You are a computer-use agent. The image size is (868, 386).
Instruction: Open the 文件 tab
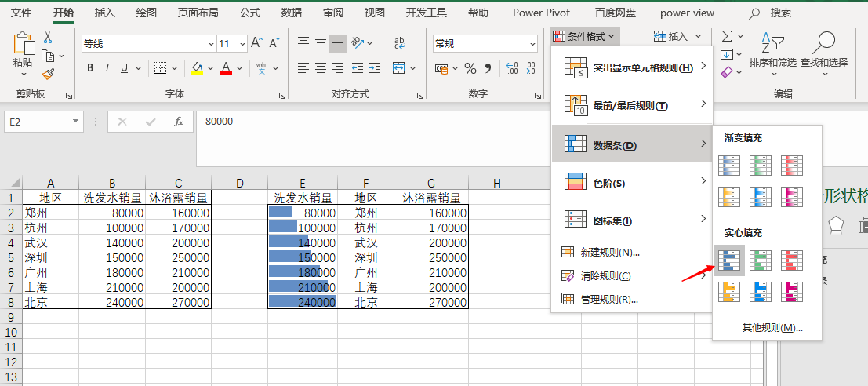(x=22, y=13)
